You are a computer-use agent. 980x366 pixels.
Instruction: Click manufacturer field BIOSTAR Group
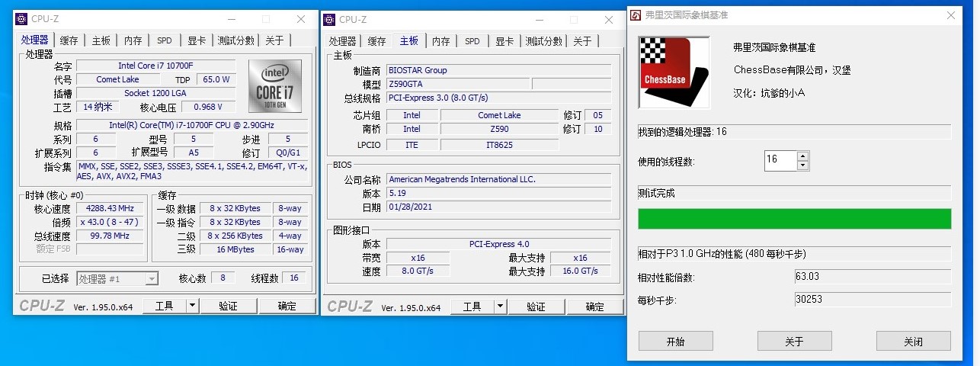click(498, 70)
